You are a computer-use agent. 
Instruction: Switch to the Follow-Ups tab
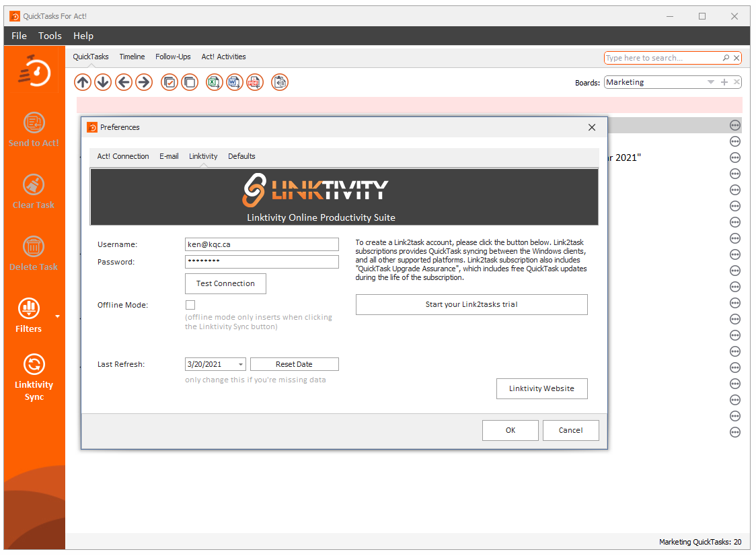173,57
